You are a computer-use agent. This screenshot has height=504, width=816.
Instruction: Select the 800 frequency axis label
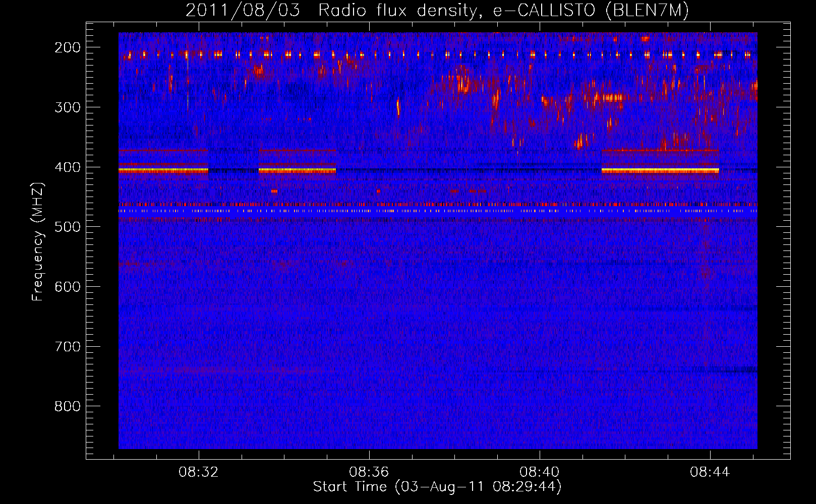[x=68, y=406]
